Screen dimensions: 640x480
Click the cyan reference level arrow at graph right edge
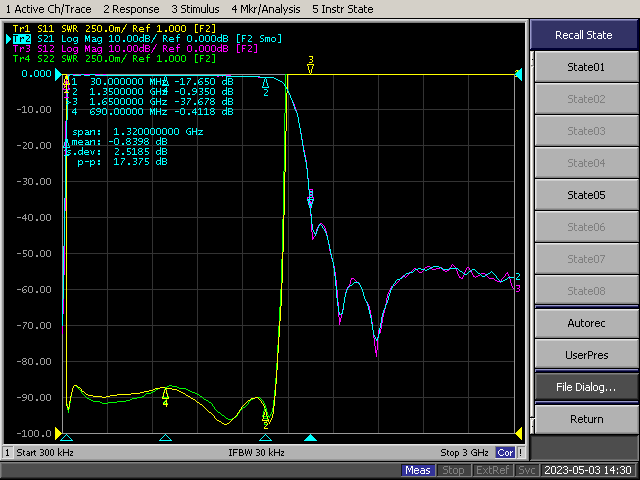[518, 74]
